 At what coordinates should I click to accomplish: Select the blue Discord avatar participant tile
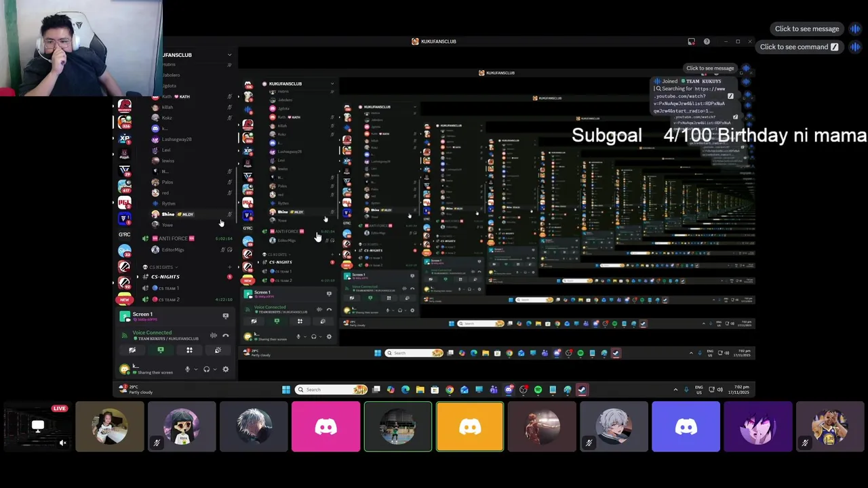pyautogui.click(x=686, y=427)
